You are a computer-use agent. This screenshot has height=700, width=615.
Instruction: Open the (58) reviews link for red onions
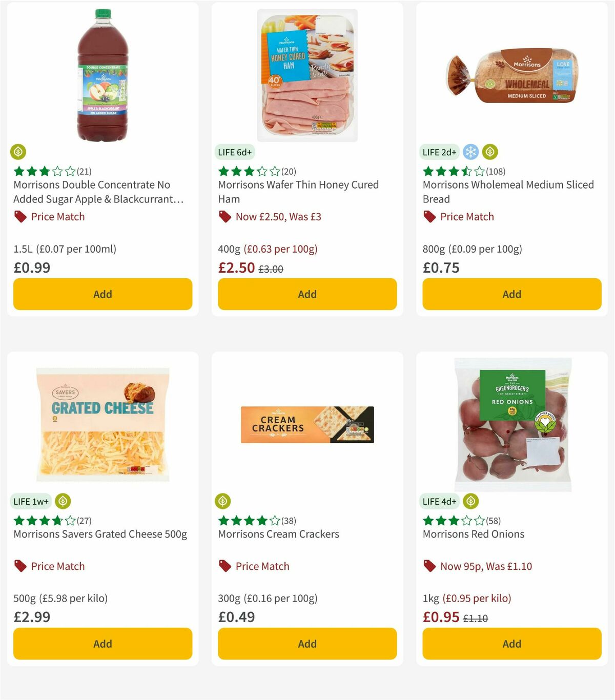click(x=494, y=521)
